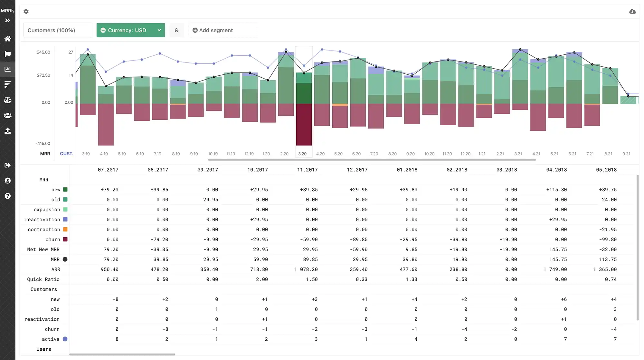Open the Currency: USD dropdown arrow

click(159, 30)
